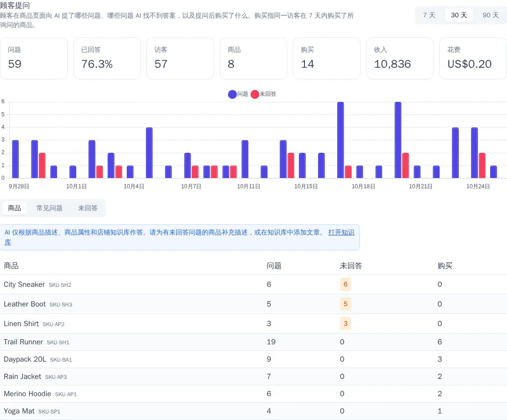Click the 花费 card showing US$0.20

click(473, 58)
